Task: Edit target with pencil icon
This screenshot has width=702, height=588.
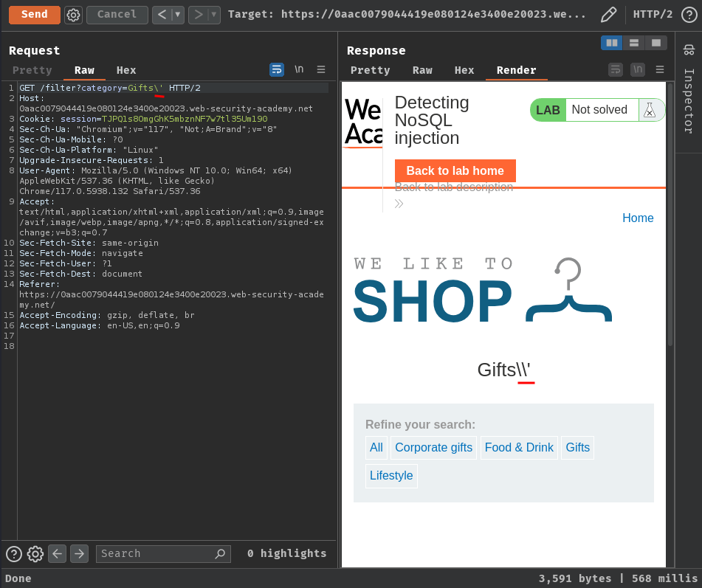Action: pyautogui.click(x=608, y=15)
